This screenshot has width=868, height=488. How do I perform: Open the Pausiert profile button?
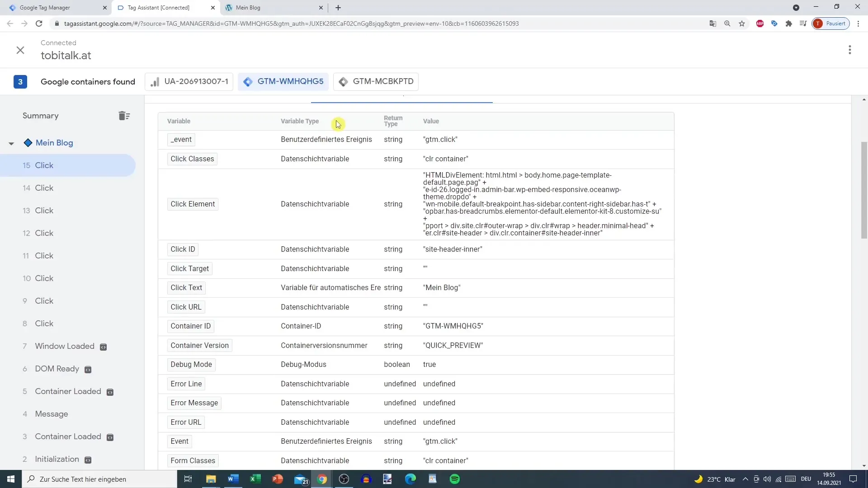pyautogui.click(x=831, y=23)
